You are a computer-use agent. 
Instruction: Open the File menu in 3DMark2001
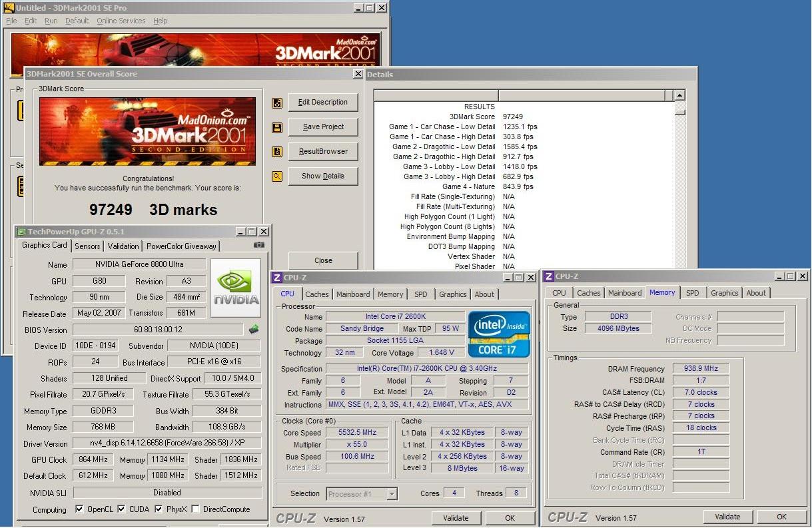tap(11, 21)
